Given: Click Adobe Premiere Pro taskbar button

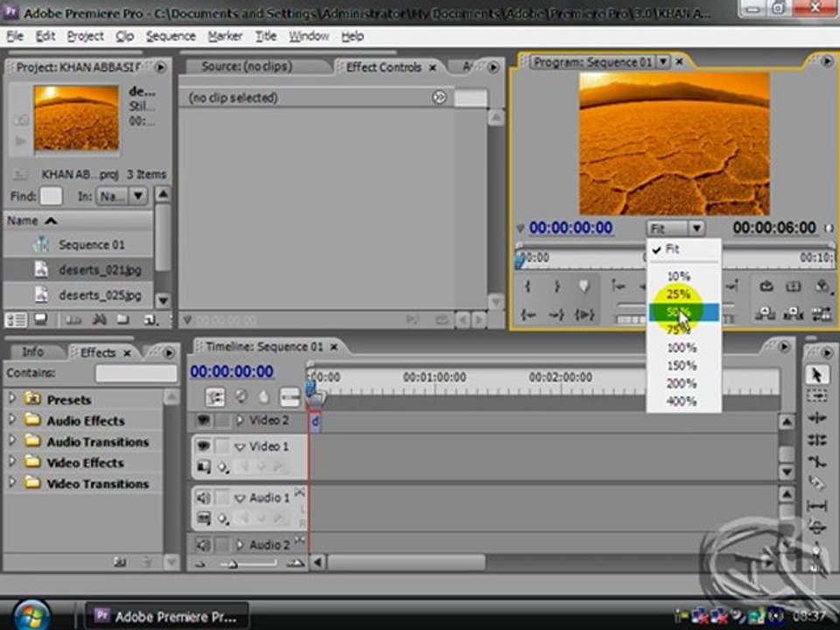Looking at the screenshot, I should pyautogui.click(x=167, y=616).
